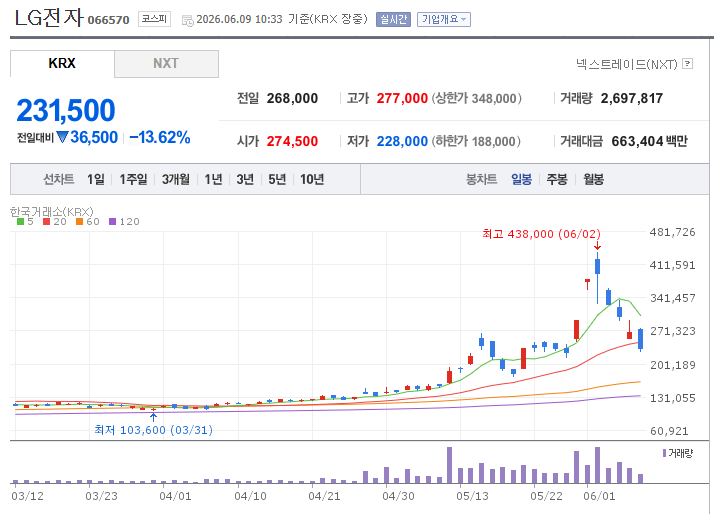Click the 04/21 date axis label
The height and width of the screenshot is (514, 714).
(324, 496)
